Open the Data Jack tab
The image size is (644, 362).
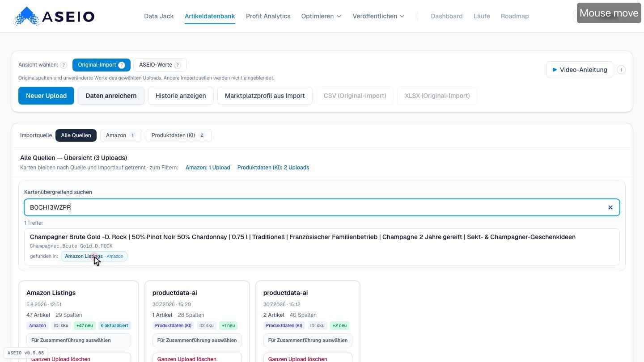(159, 16)
